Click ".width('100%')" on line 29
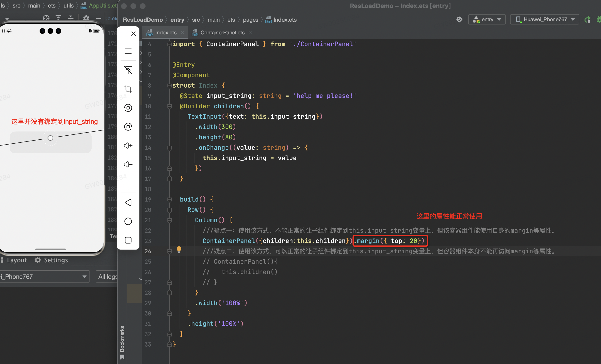The height and width of the screenshot is (364, 601). [221, 303]
